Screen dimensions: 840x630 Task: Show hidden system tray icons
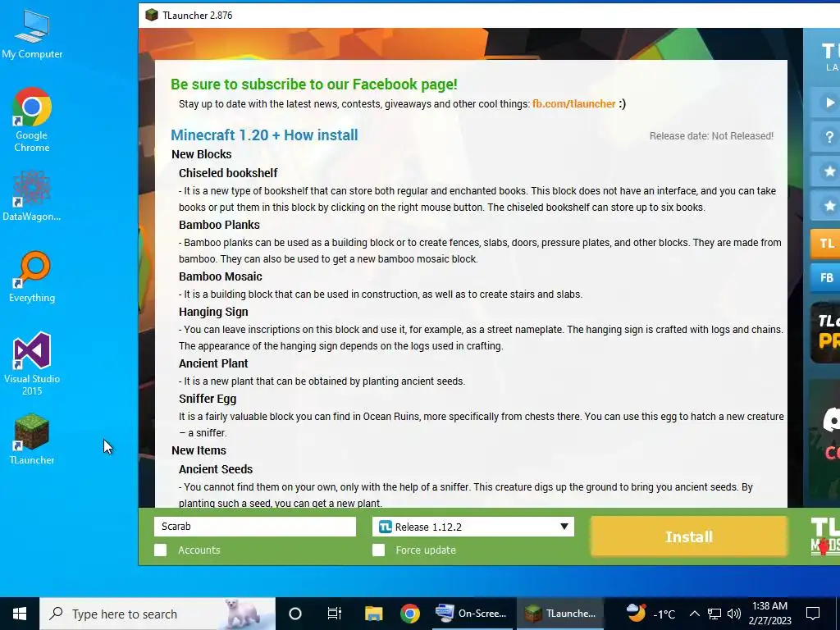[694, 614]
